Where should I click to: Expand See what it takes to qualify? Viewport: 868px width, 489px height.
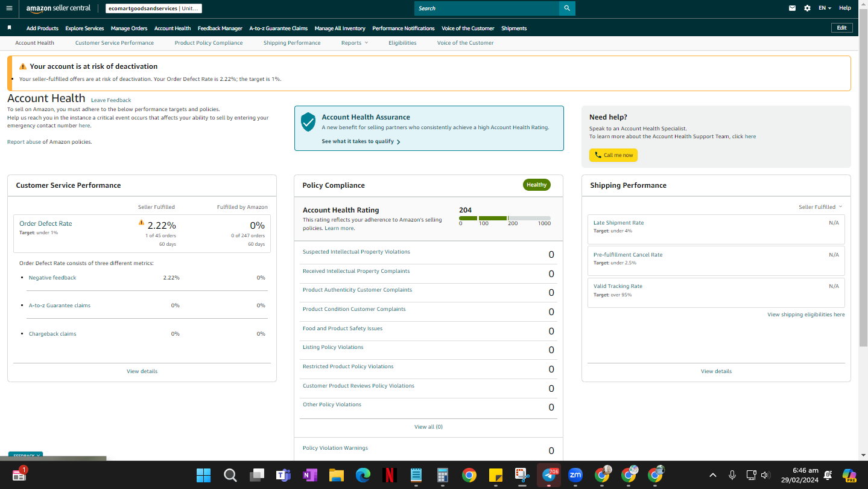tap(361, 141)
